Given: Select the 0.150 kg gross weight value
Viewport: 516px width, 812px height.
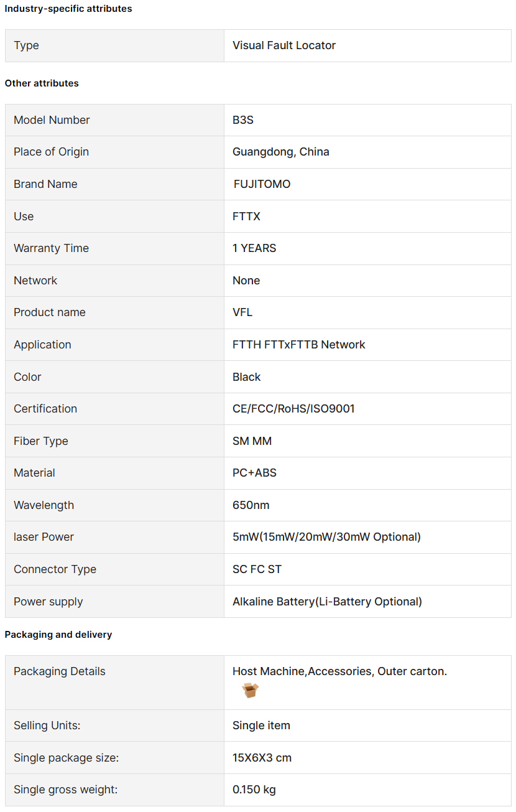Looking at the screenshot, I should tap(254, 790).
